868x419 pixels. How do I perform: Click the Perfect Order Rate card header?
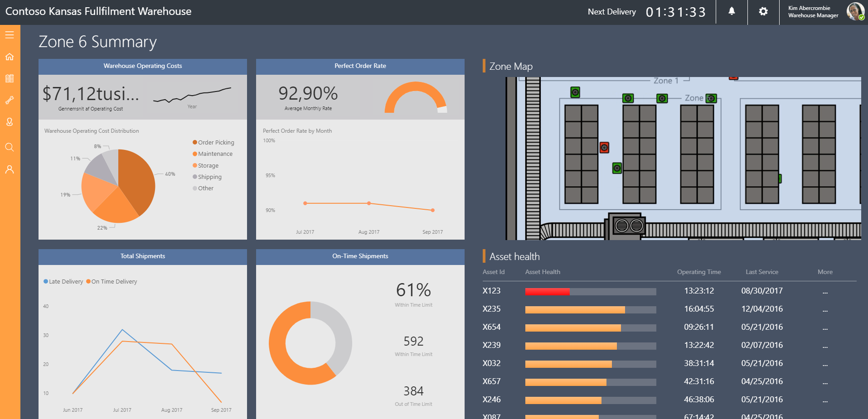click(x=360, y=66)
